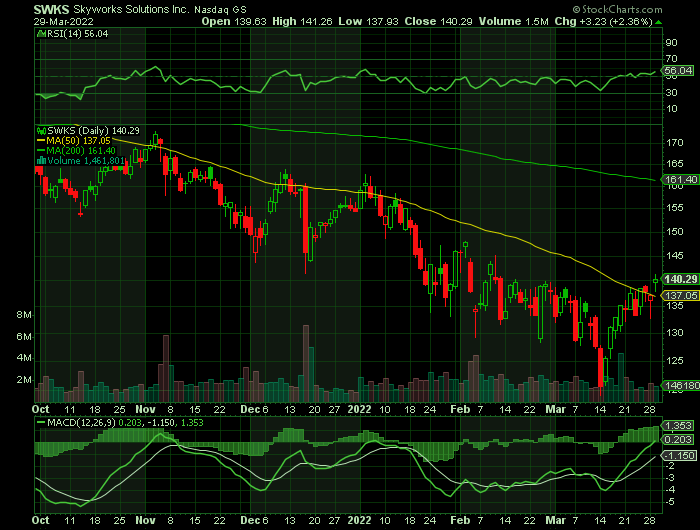Click the MACD(12,26,9) legend label
The image size is (700, 530).
[81, 422]
